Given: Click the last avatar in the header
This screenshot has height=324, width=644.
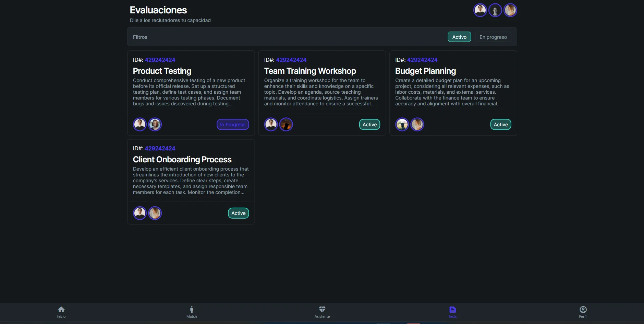Looking at the screenshot, I should [x=510, y=10].
